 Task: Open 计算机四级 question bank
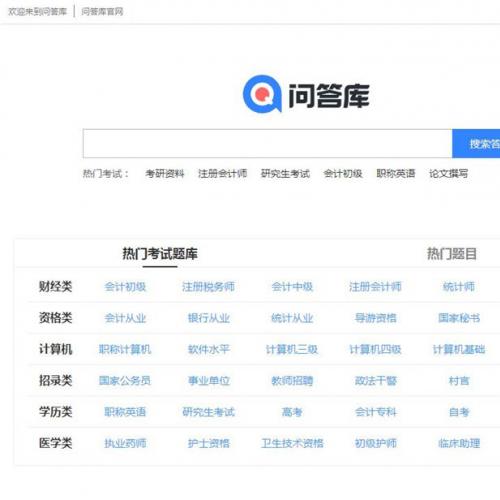pyautogui.click(x=375, y=349)
